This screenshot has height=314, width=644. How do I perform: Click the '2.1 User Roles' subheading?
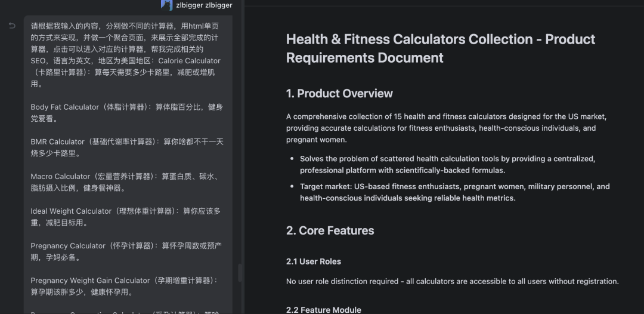click(314, 261)
